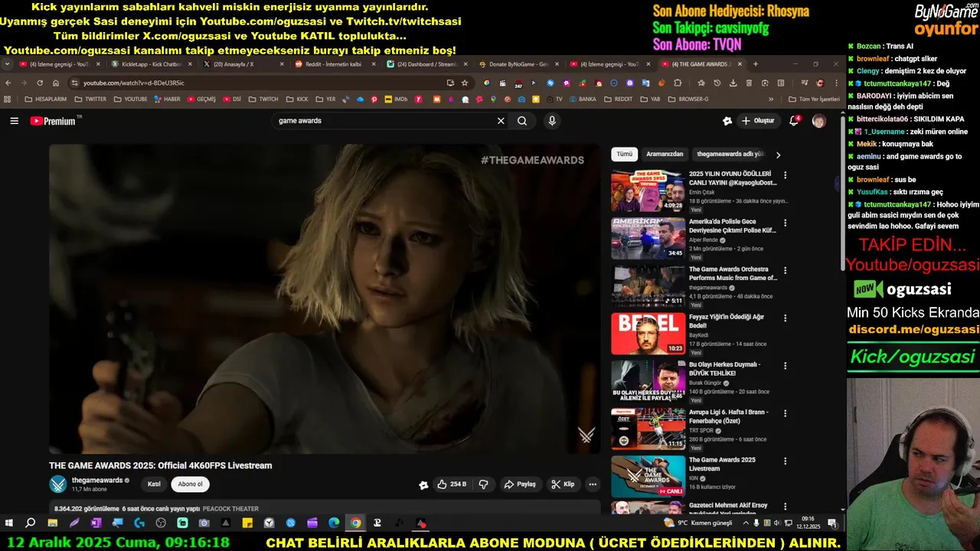This screenshot has height=551, width=980.
Task: Open options for Bu Olayı Herkes Duymalı video
Action: 785,365
